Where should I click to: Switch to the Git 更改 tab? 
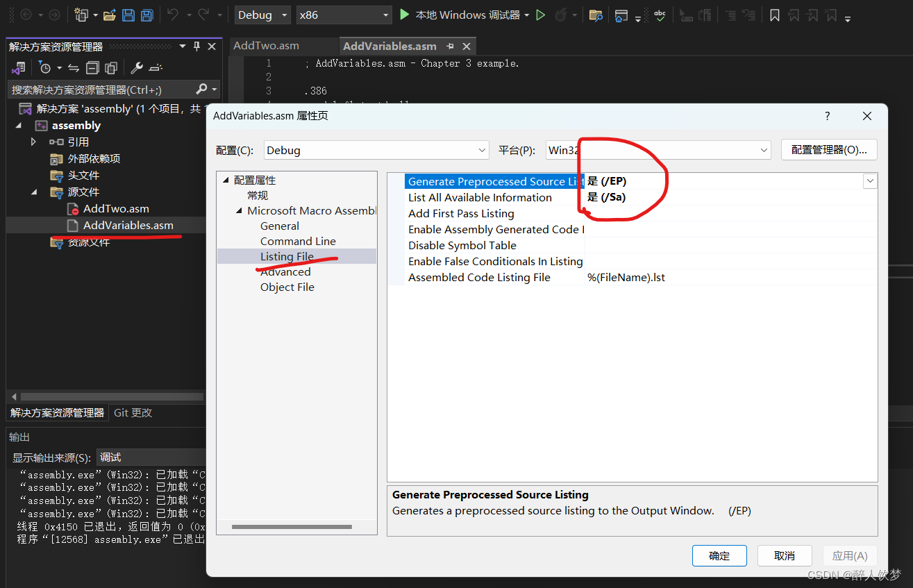click(133, 413)
